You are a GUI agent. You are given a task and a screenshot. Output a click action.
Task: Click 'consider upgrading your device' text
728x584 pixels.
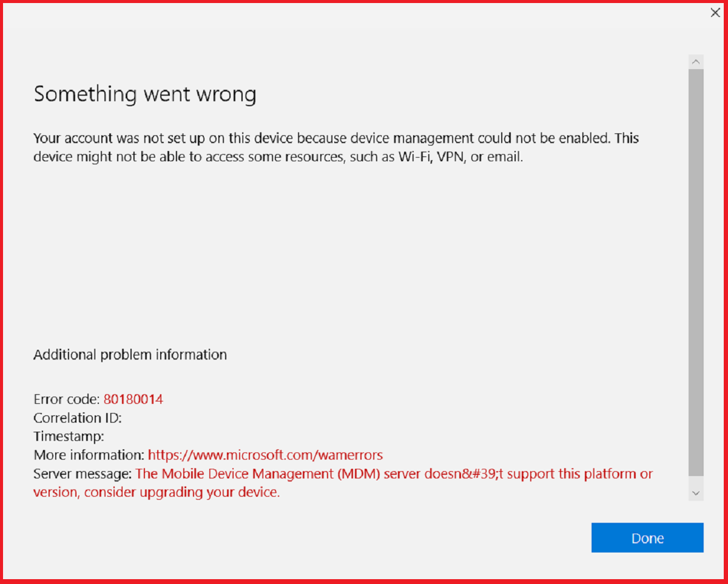tap(181, 492)
